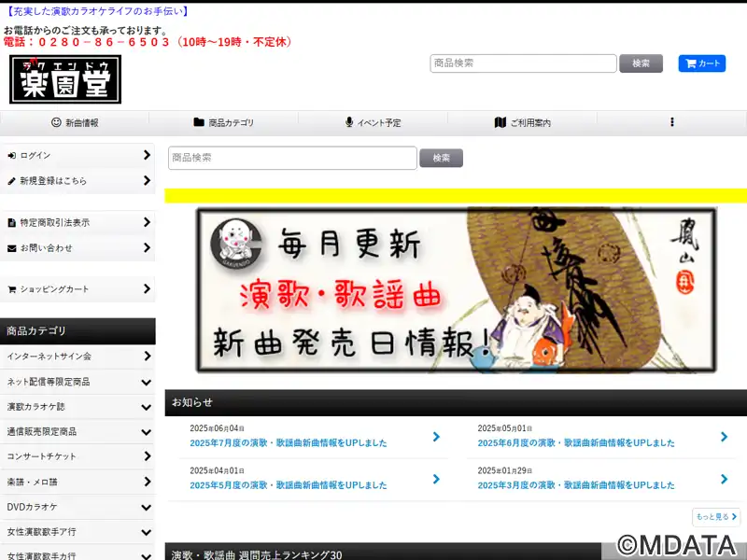Click the もっと見る button under notices
This screenshot has width=747, height=560.
click(716, 517)
